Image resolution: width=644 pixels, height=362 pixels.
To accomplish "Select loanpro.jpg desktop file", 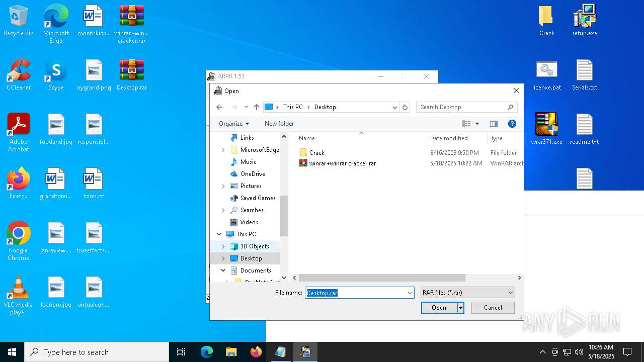I will (56, 293).
